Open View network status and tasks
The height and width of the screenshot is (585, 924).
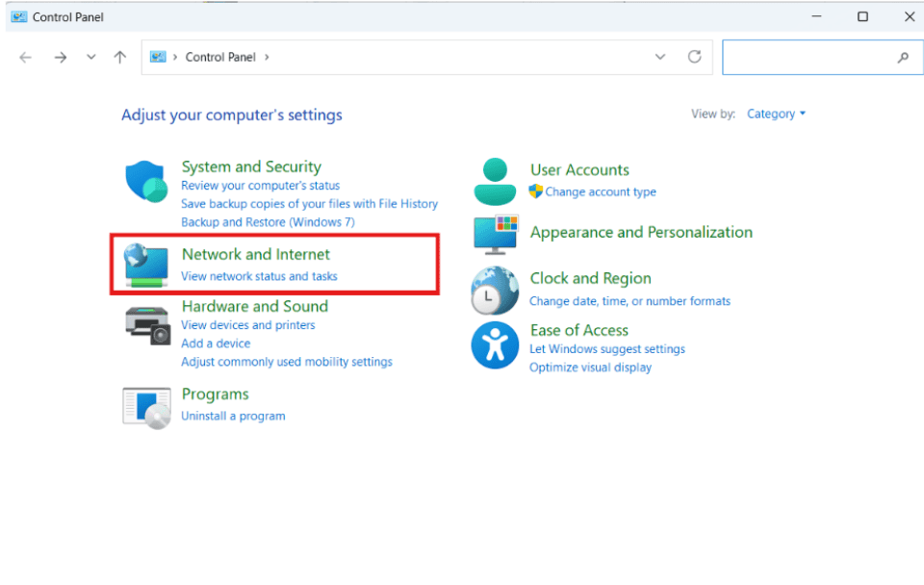click(x=259, y=276)
